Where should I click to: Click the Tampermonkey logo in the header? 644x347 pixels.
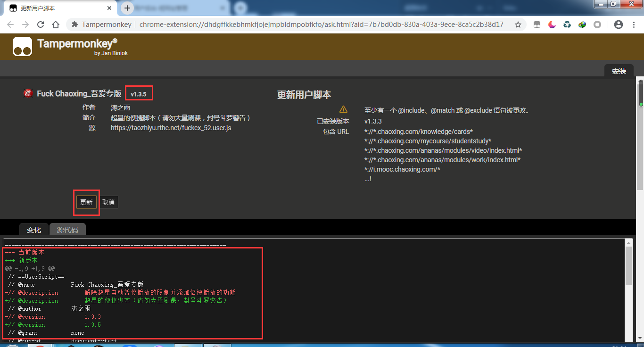[x=23, y=47]
